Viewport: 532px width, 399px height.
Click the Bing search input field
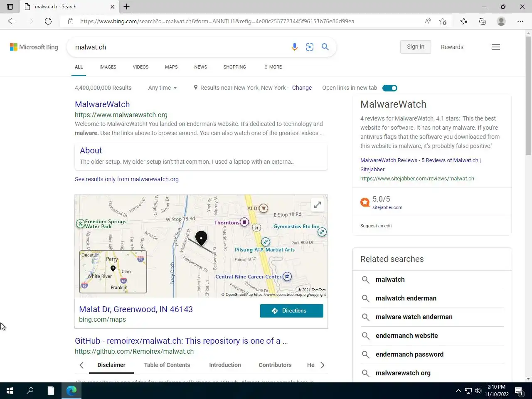pyautogui.click(x=179, y=47)
